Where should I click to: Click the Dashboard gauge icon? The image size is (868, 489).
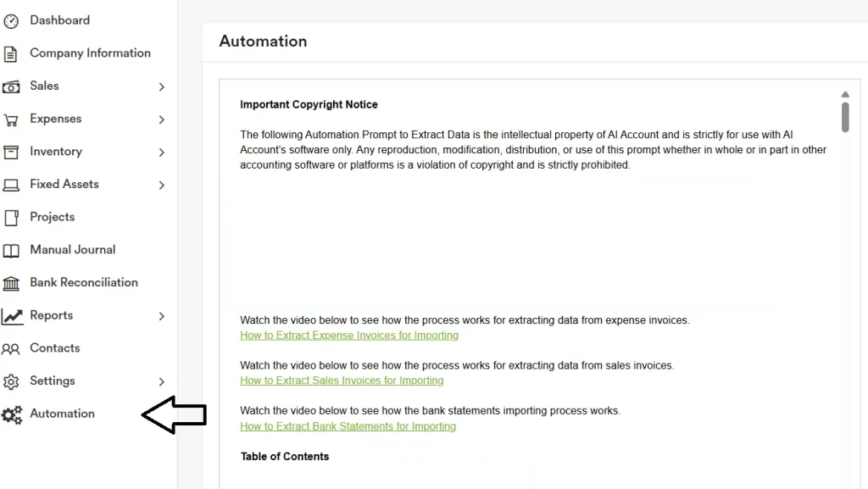pos(11,21)
